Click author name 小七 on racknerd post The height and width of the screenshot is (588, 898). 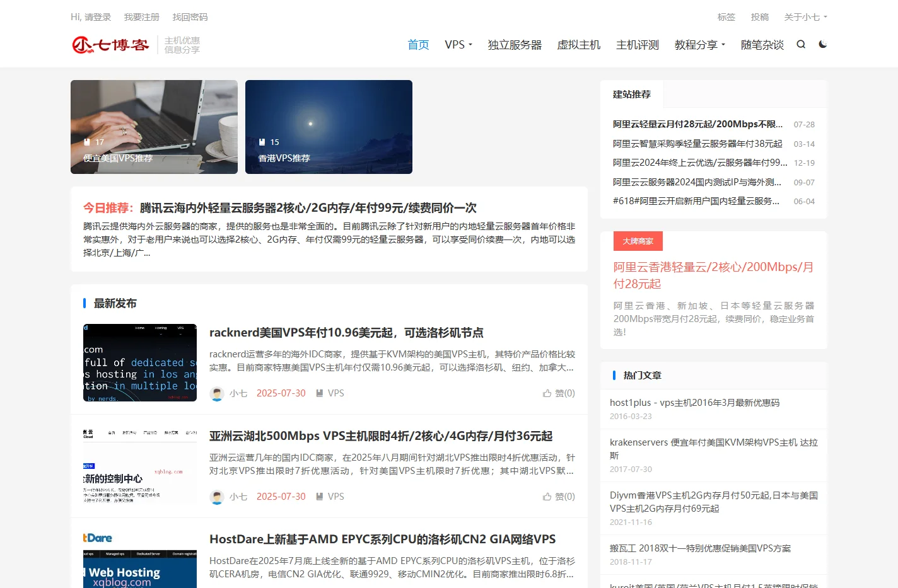(x=238, y=393)
